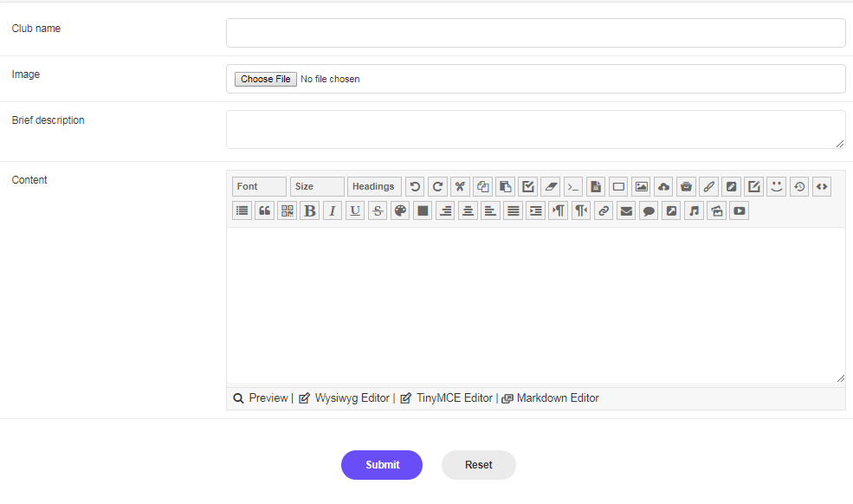Viewport: 853px width, 504px height.
Task: Click the pencil-in-filled-square icon
Action: 731,187
